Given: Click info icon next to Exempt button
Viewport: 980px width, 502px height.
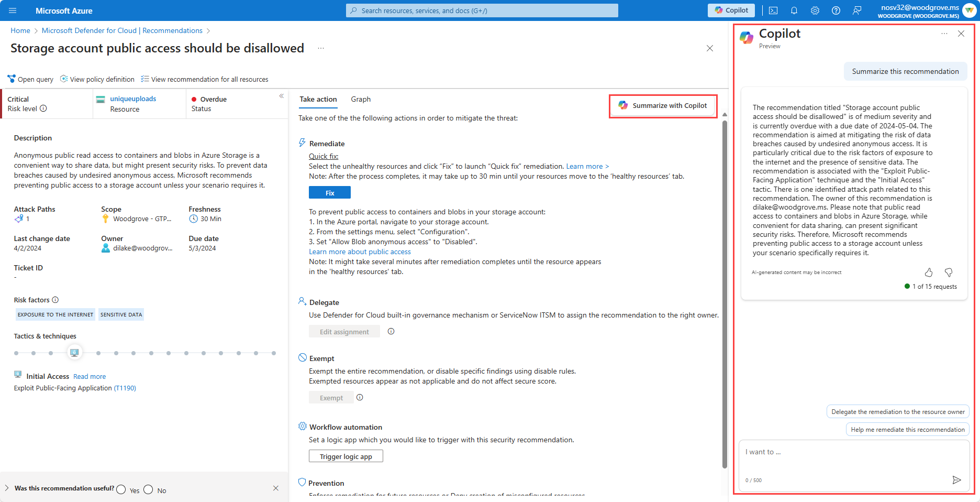Looking at the screenshot, I should [x=360, y=397].
